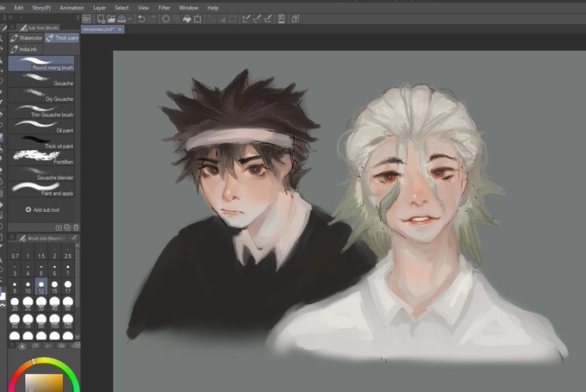Select the Thick paint sub tool group
Viewport: 586px width, 392px height.
click(x=62, y=38)
